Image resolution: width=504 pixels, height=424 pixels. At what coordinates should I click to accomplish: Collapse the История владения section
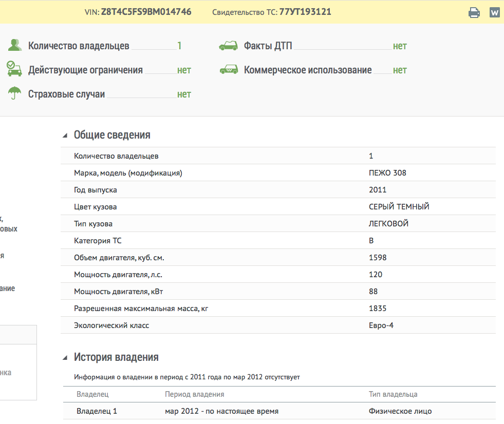65,358
